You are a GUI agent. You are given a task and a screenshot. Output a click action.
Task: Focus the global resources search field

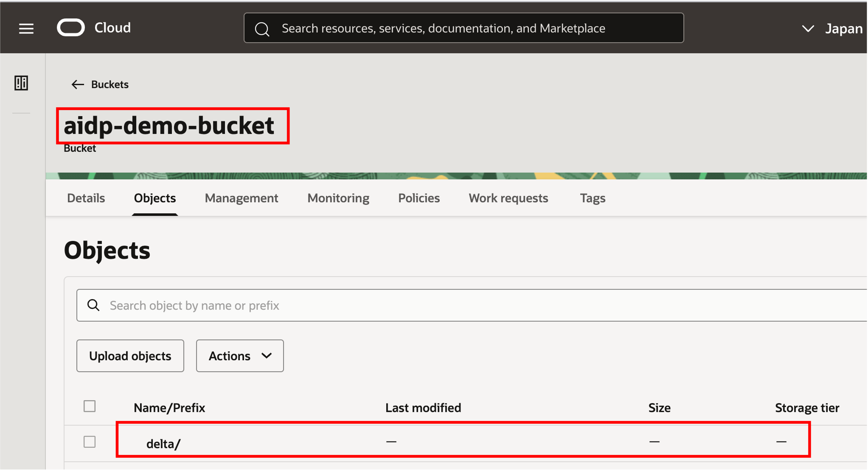(x=464, y=28)
